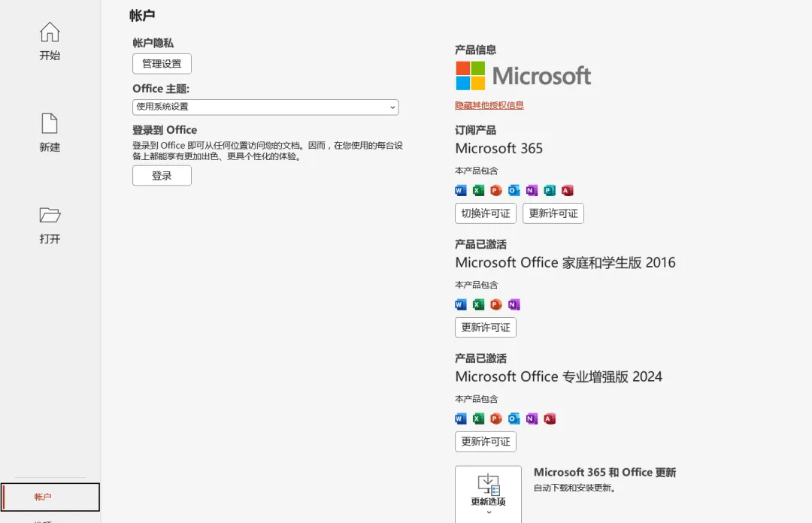Click the OneNote icon under 家庭和学生版 2016
The height and width of the screenshot is (523, 812).
tap(514, 304)
